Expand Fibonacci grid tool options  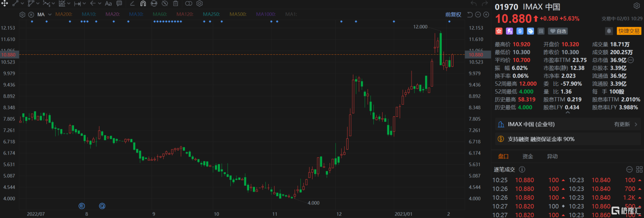[x=69, y=4]
